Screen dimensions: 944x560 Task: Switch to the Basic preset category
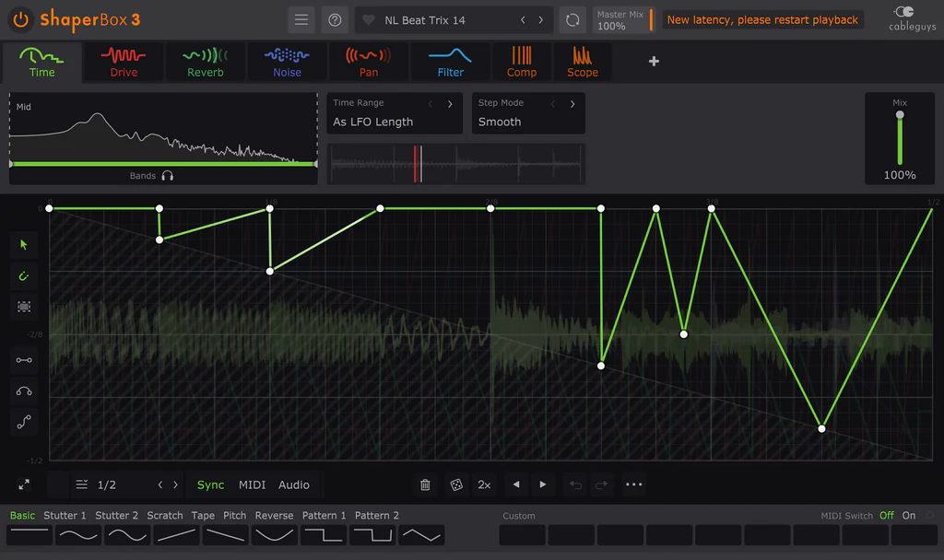pyautogui.click(x=22, y=516)
